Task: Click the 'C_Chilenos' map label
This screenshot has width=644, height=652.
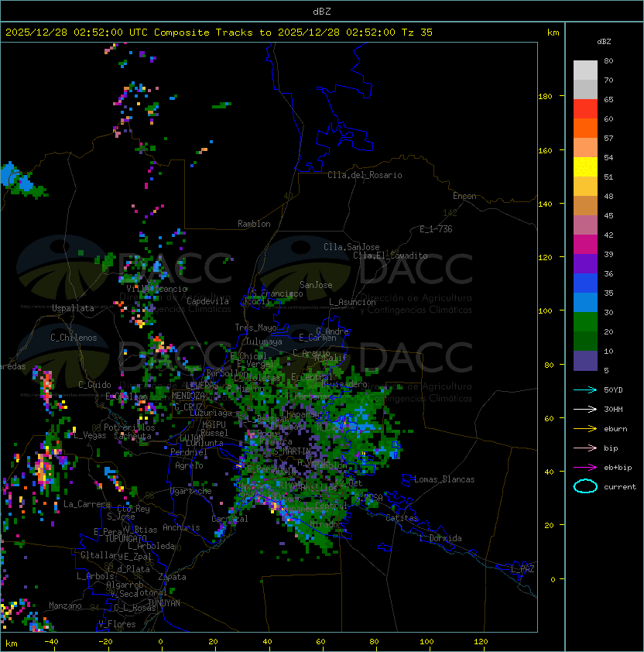Action: tap(74, 338)
